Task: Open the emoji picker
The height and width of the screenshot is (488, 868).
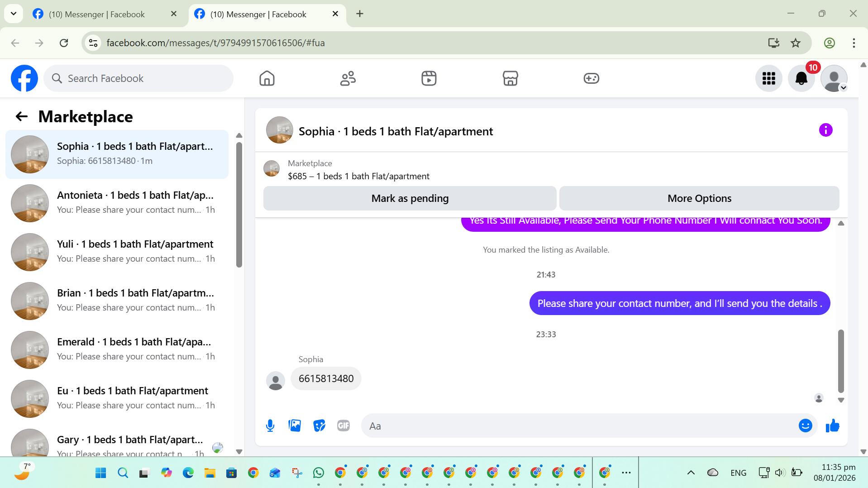Action: (806, 426)
